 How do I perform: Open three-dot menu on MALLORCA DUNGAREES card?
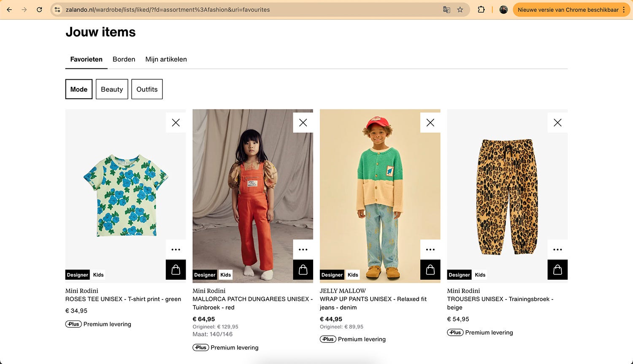(303, 250)
